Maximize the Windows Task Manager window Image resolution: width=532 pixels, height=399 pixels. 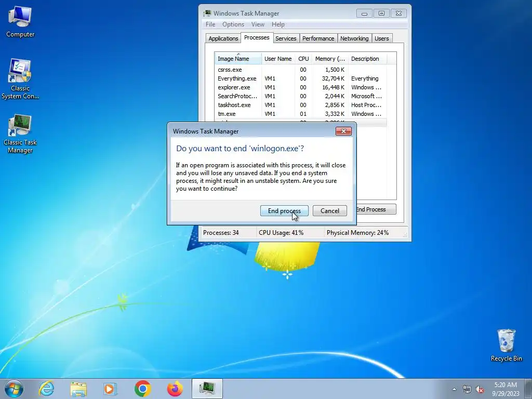pos(381,14)
